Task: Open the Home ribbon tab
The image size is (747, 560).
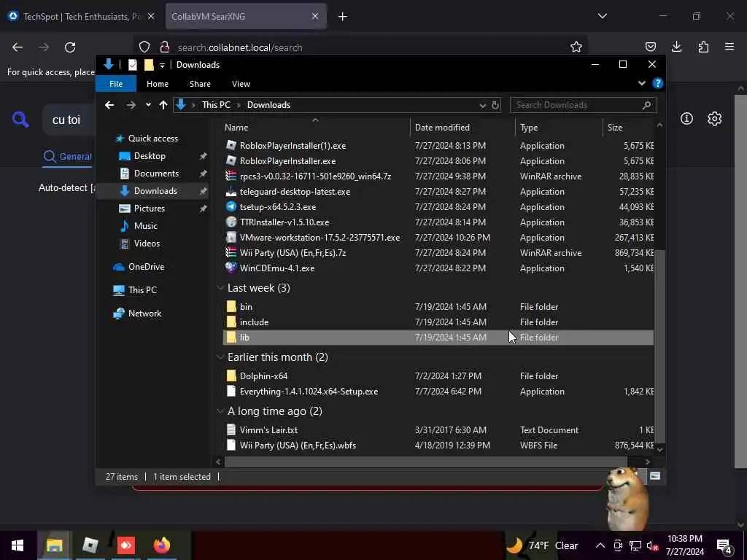Action: (158, 84)
